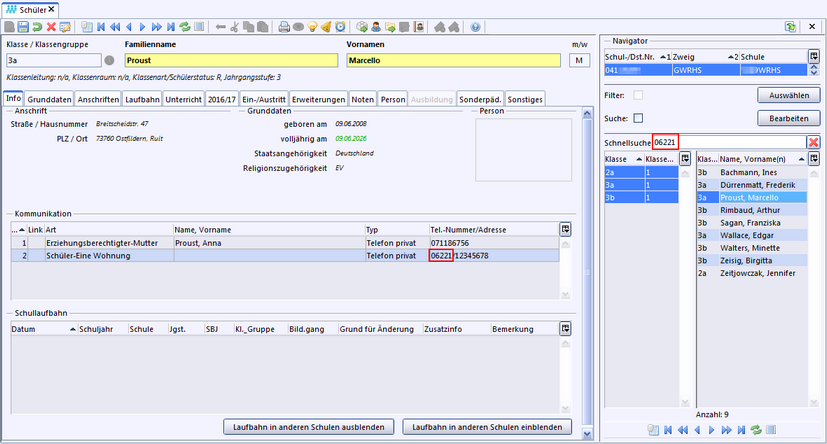
Task: Jump to first record in main toolbar
Action: [100, 27]
